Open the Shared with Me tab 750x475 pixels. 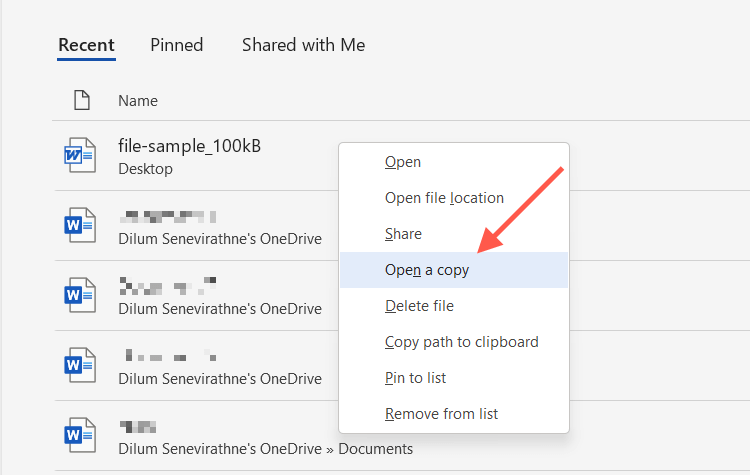click(x=303, y=45)
